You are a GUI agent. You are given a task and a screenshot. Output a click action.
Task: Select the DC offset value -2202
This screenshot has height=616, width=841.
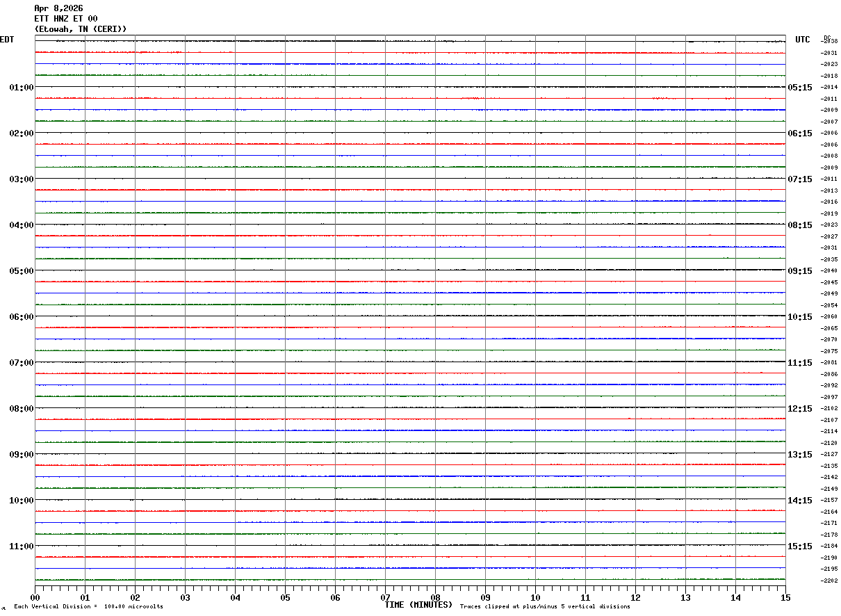point(830,581)
